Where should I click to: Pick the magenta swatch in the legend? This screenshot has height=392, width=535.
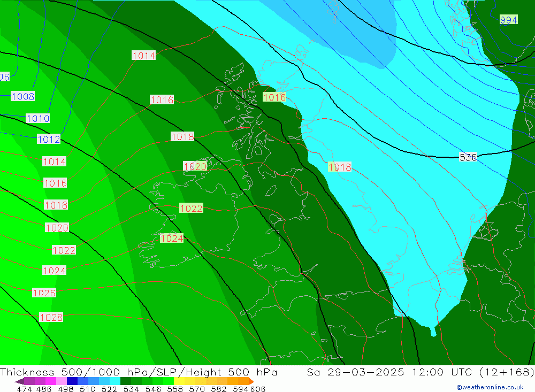(x=50, y=381)
